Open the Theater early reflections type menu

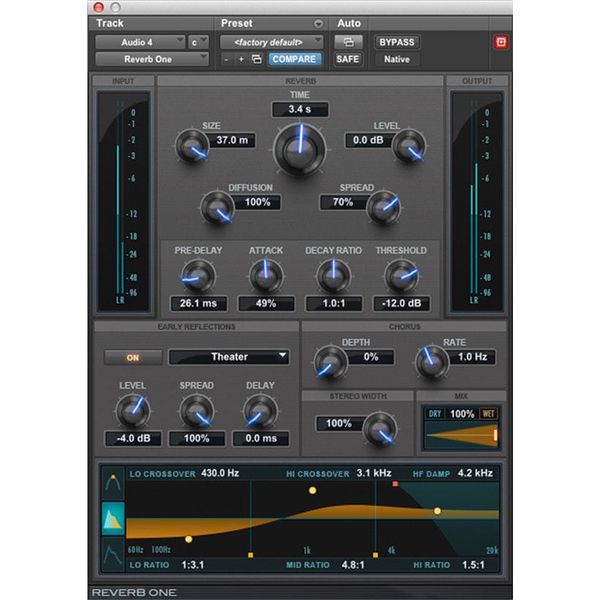[229, 357]
